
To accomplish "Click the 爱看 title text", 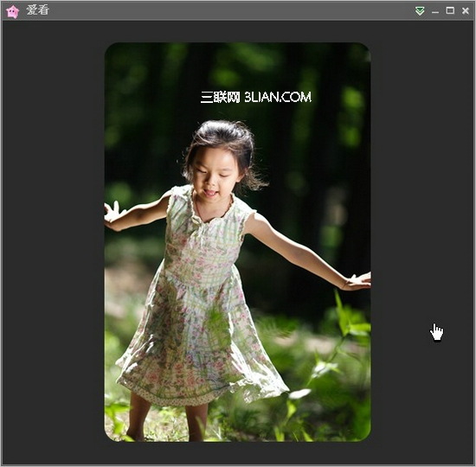I will (37, 10).
